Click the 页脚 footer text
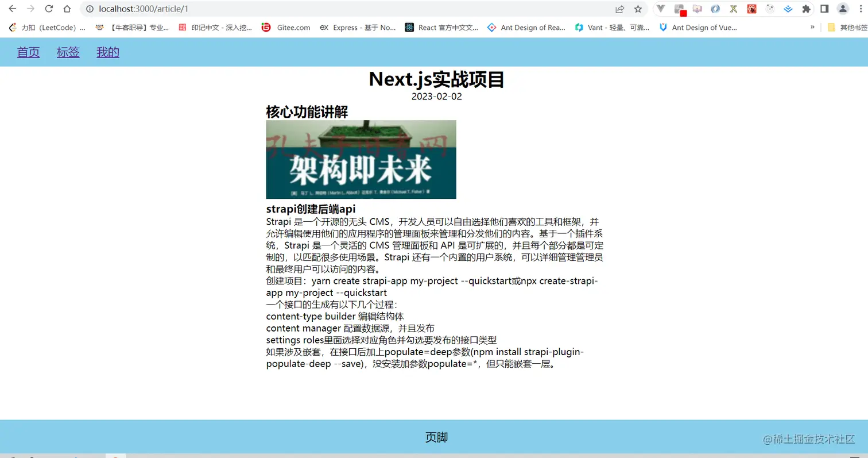This screenshot has height=458, width=868. click(x=436, y=437)
